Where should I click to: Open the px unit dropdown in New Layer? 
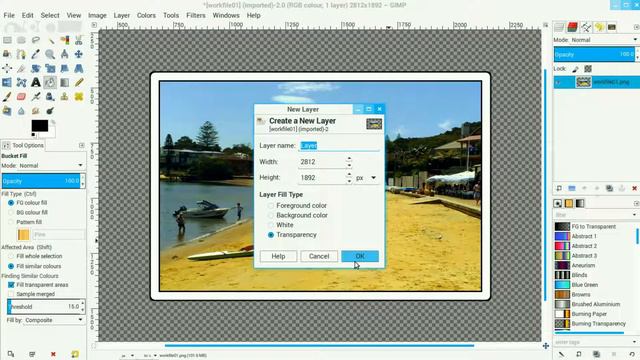click(366, 178)
